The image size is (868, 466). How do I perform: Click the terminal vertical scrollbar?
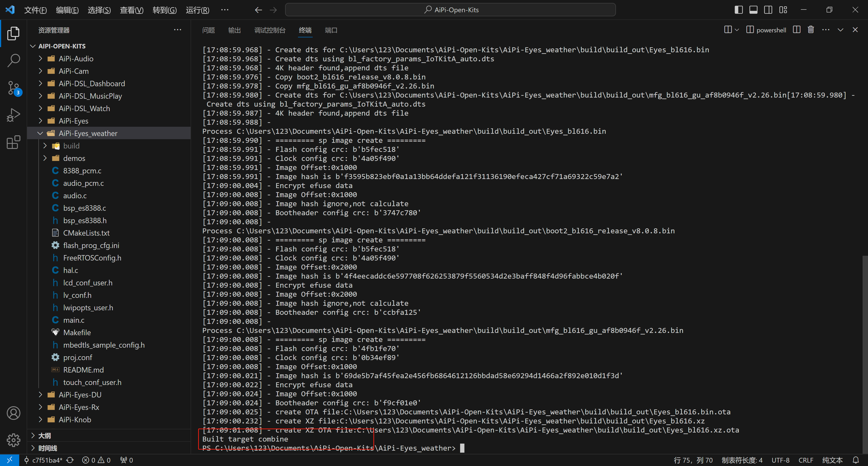(865, 354)
